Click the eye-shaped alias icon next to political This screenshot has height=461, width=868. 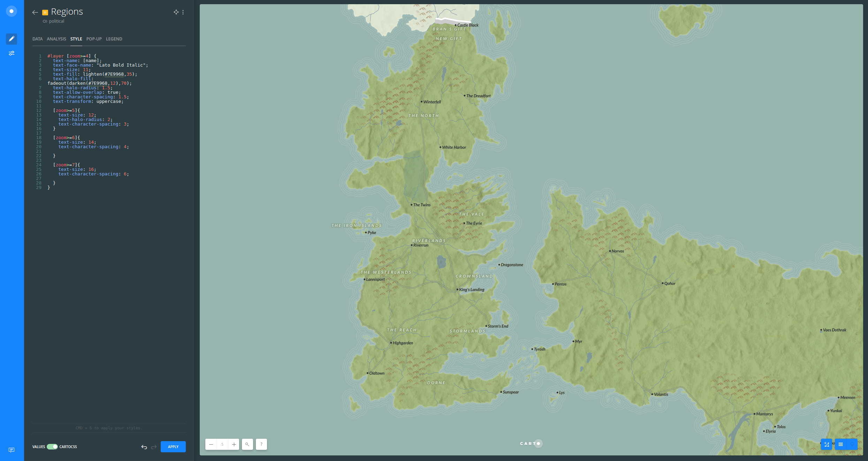point(45,21)
